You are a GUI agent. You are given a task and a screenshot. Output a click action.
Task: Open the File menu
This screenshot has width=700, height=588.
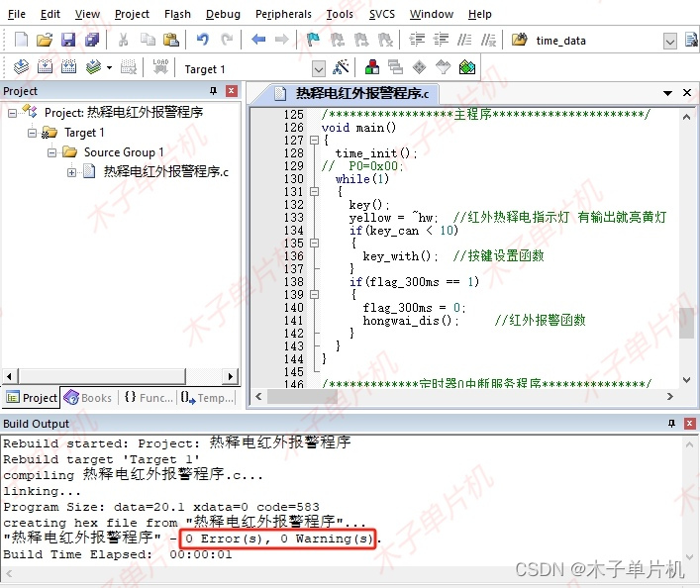click(17, 14)
